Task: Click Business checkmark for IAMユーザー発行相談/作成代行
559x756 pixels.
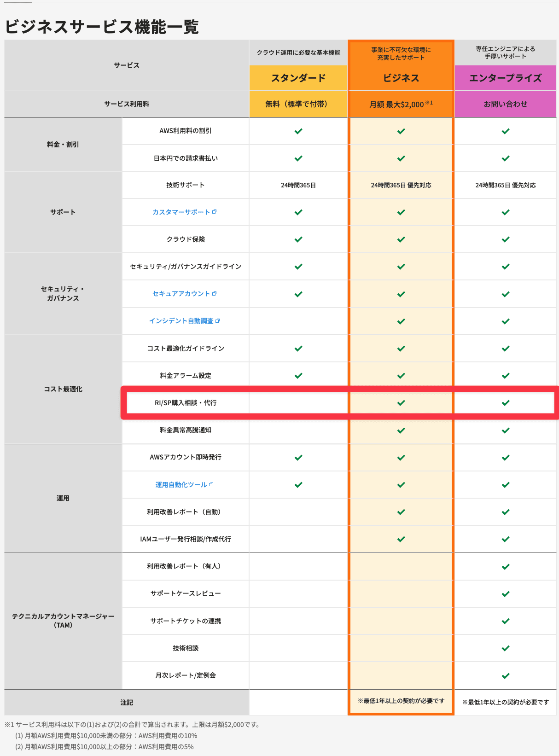Action: pos(401,539)
